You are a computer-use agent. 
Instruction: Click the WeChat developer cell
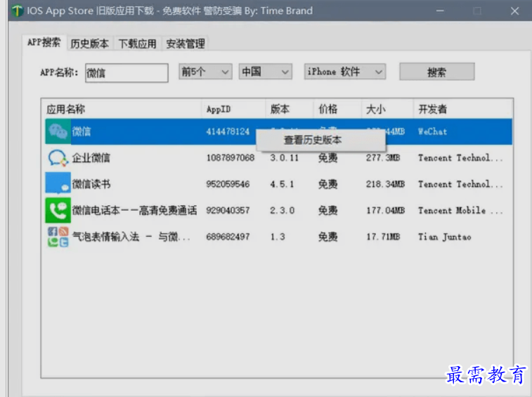(433, 131)
